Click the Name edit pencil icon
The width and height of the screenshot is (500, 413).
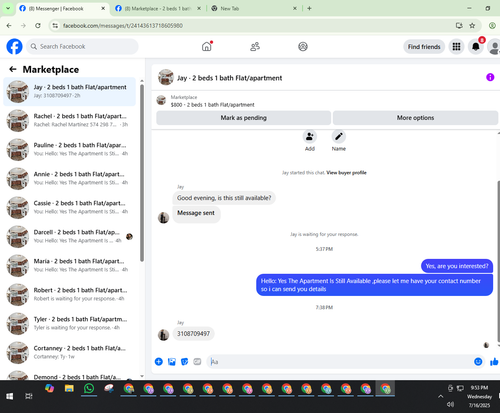tap(339, 136)
